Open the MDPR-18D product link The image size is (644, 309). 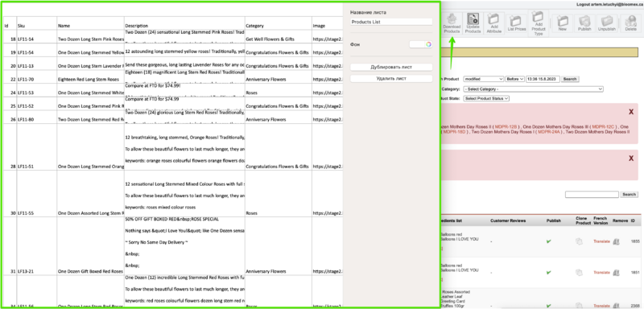(454, 132)
